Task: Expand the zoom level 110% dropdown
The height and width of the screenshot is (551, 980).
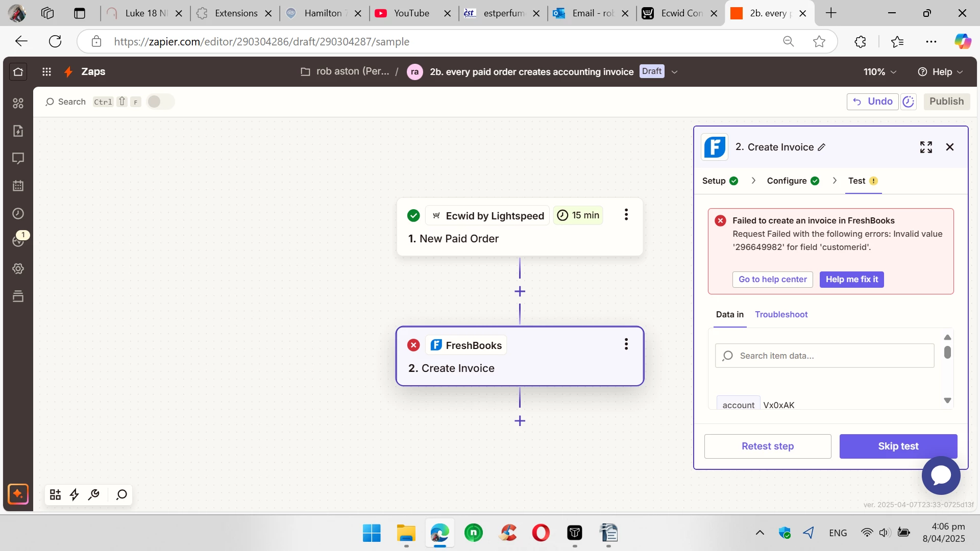Action: (x=879, y=72)
